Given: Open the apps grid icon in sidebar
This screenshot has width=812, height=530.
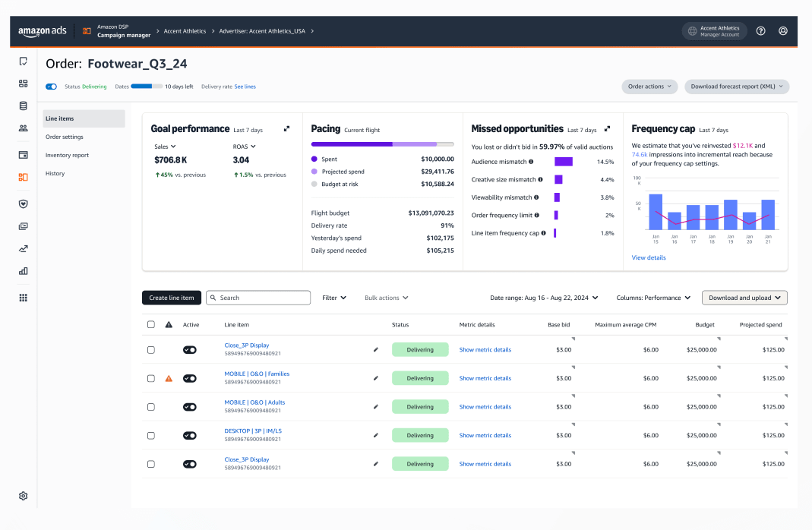Looking at the screenshot, I should [24, 298].
